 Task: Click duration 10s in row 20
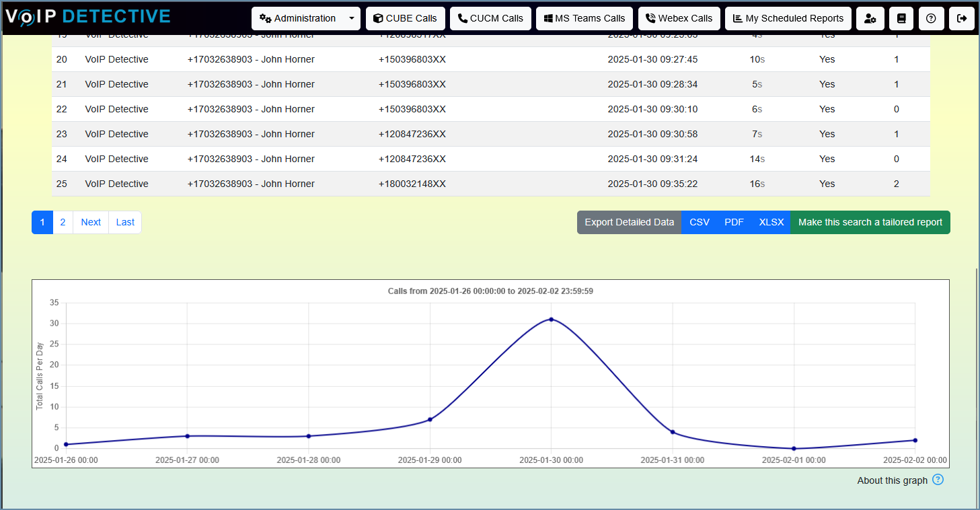[x=757, y=59]
